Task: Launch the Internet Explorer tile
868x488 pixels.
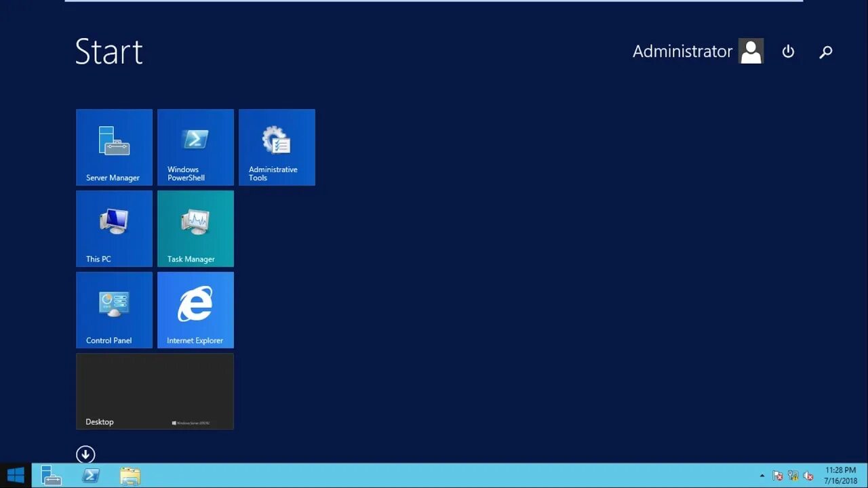Action: point(195,310)
